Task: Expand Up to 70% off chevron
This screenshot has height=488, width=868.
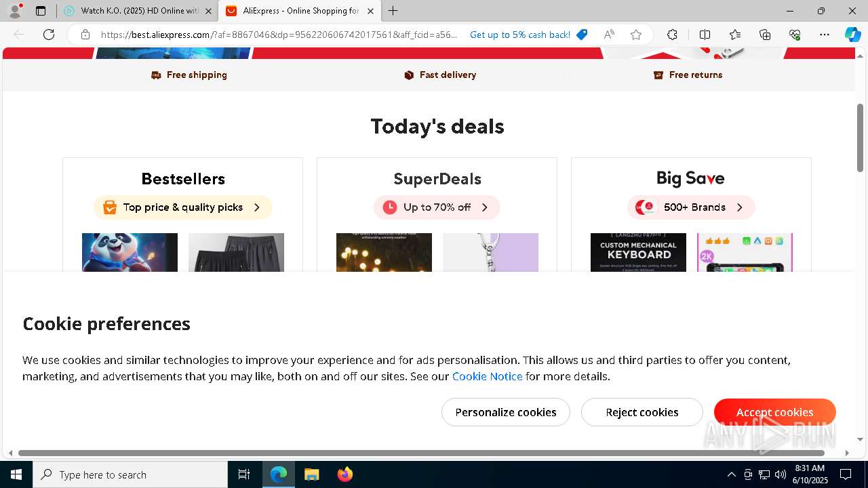Action: point(484,207)
